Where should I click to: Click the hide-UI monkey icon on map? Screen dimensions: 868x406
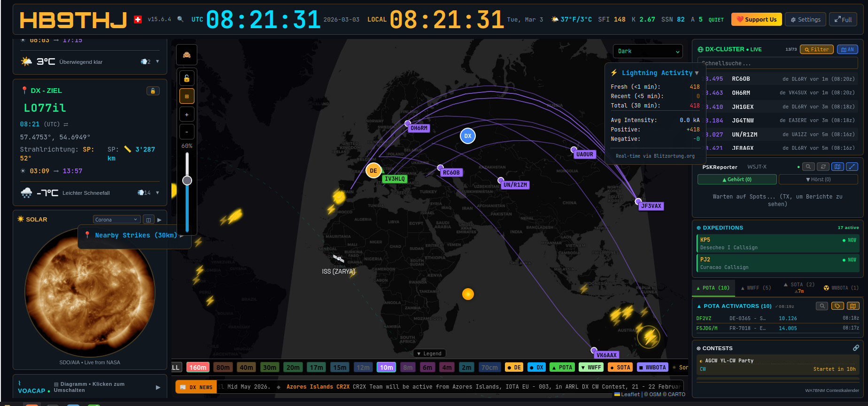186,55
